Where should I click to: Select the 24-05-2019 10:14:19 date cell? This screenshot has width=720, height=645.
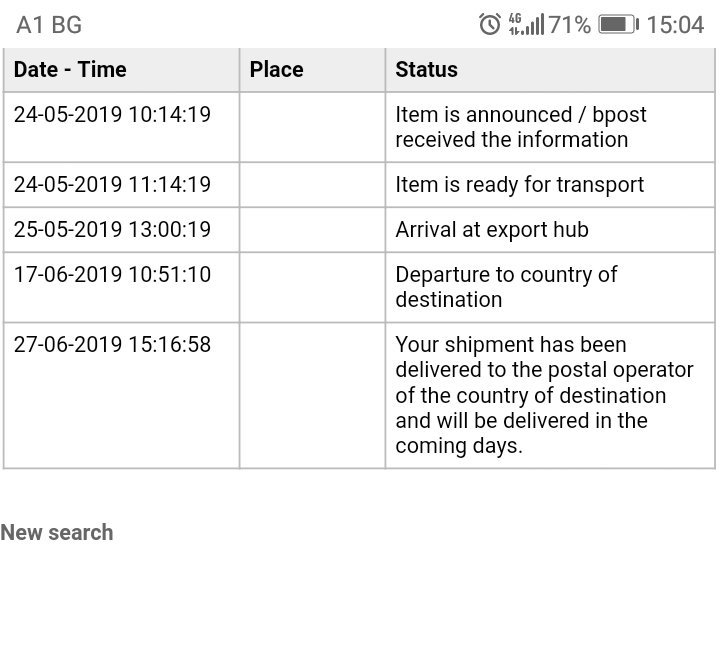[112, 115]
